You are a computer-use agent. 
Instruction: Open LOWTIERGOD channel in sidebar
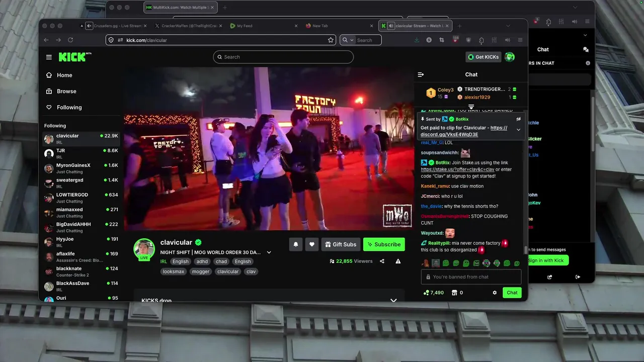click(x=80, y=198)
